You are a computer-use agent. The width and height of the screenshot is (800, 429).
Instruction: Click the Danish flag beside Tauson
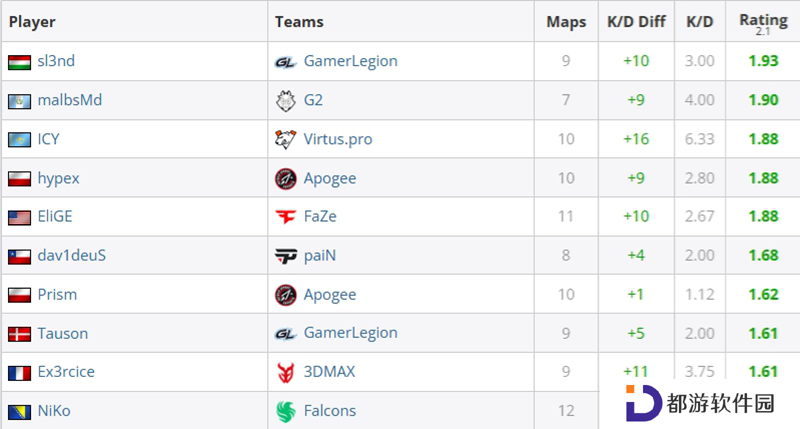click(19, 334)
